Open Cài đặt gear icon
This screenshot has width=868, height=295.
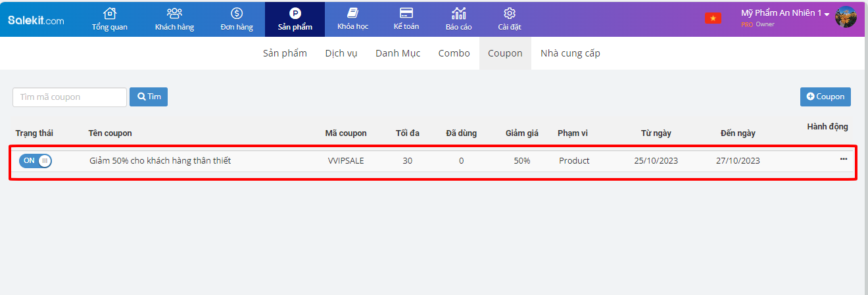point(509,14)
